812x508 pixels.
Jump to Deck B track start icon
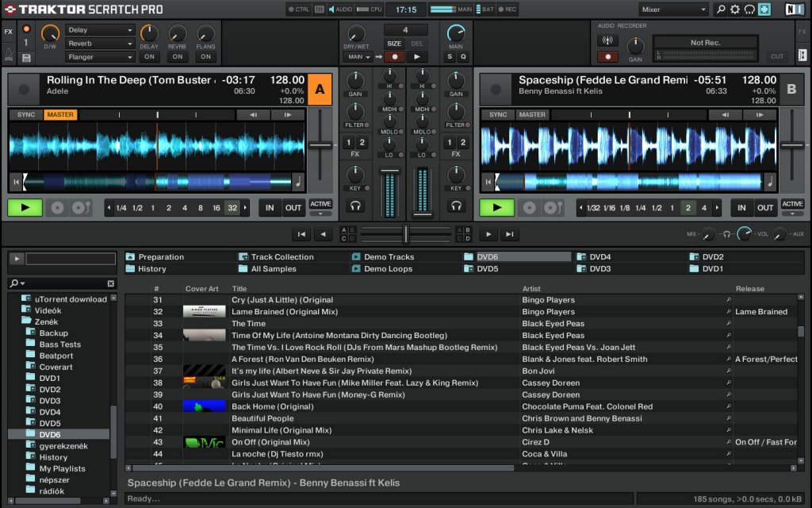coord(488,182)
